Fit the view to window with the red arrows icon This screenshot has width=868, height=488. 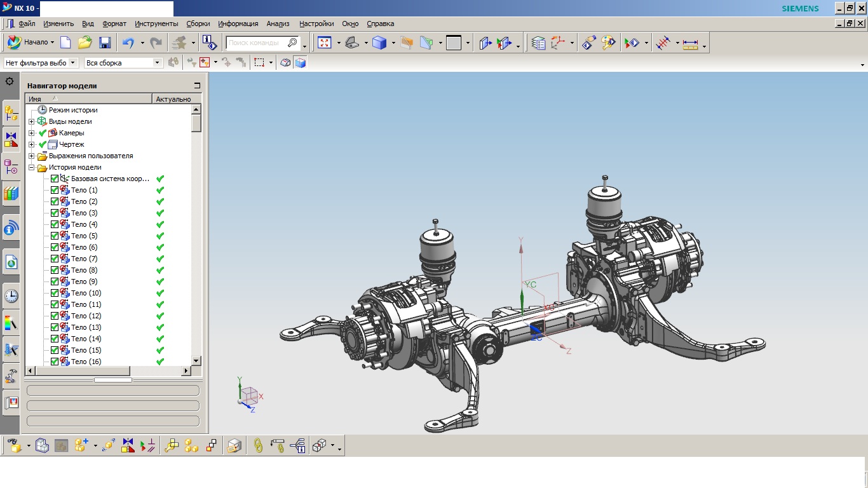point(325,43)
